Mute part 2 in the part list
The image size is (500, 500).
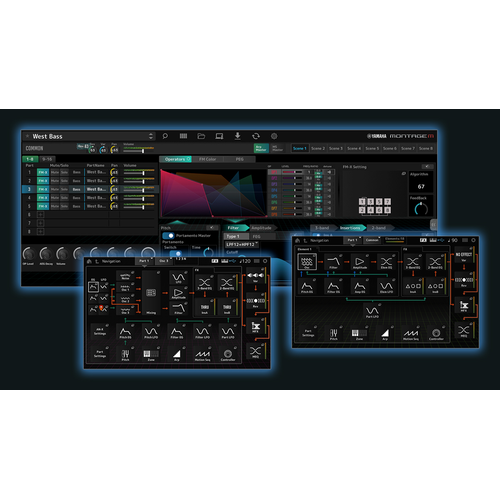[55, 181]
